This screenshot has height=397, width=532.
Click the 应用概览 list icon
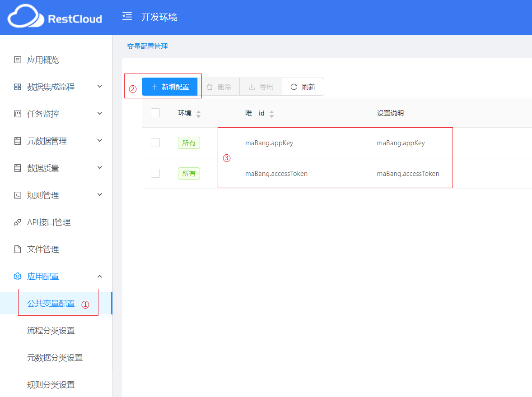click(x=18, y=60)
